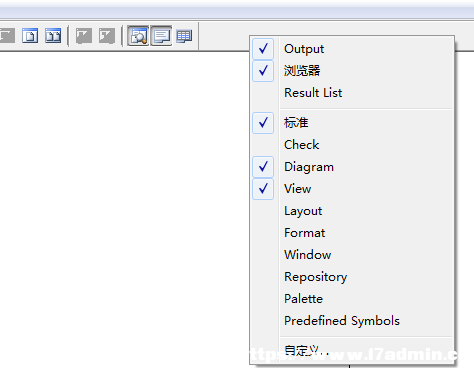This screenshot has width=474, height=368.
Task: Open the 自定义... customize option
Action: tap(352, 351)
